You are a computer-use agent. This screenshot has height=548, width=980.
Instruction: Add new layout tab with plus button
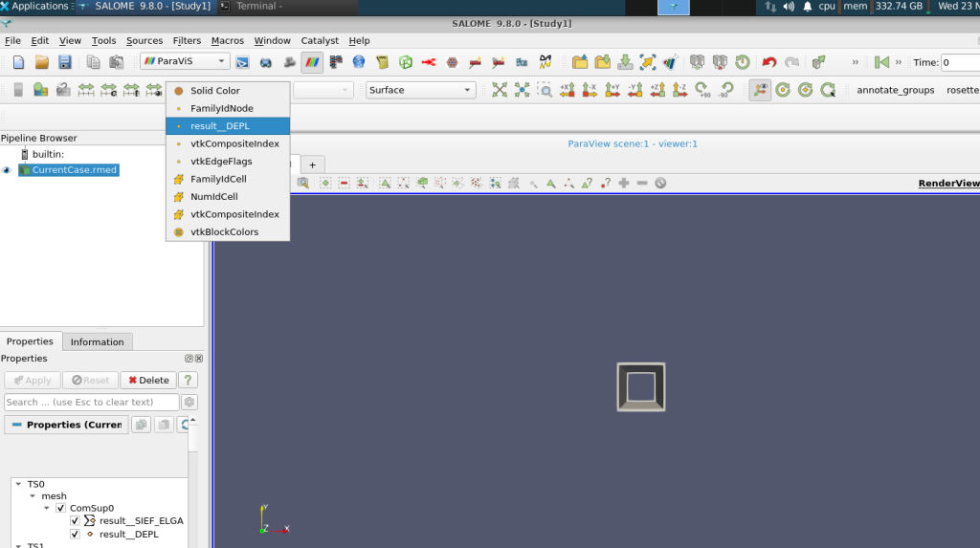tap(313, 164)
